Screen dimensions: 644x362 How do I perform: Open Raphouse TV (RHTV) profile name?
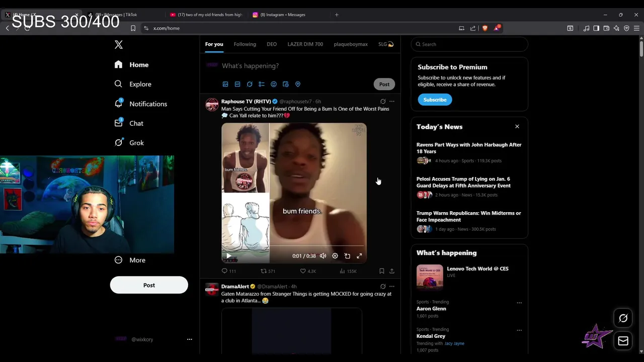click(x=246, y=102)
